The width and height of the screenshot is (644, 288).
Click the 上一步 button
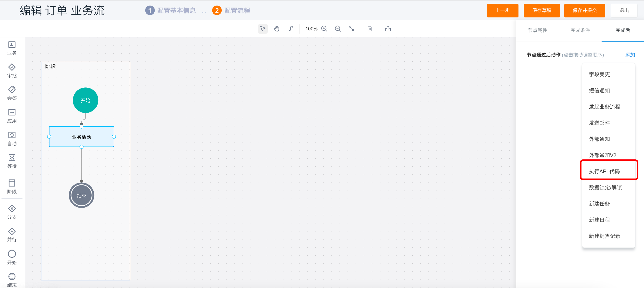pyautogui.click(x=502, y=10)
